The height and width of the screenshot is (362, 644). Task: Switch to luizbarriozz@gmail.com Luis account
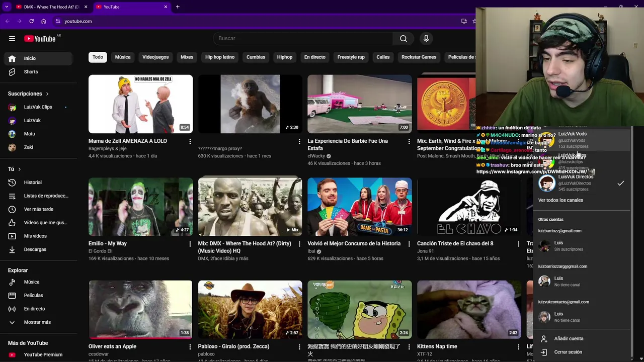click(581, 246)
